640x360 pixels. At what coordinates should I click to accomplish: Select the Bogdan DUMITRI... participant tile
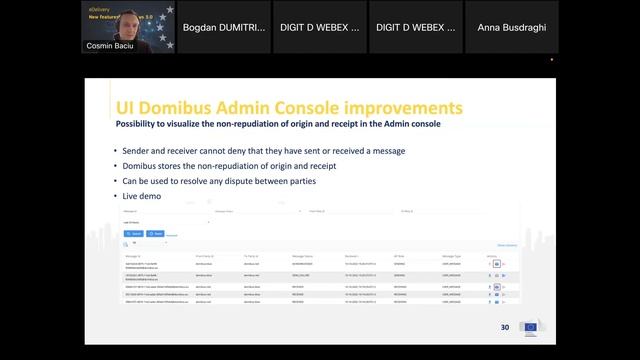click(x=224, y=27)
